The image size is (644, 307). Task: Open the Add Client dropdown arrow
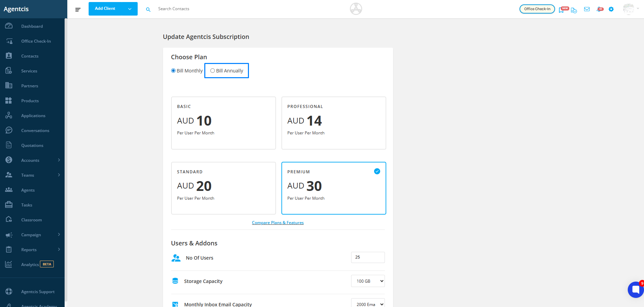click(x=130, y=9)
